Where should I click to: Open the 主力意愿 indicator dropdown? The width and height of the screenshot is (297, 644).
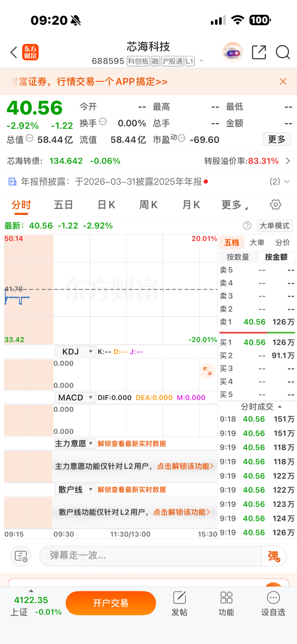click(x=75, y=444)
